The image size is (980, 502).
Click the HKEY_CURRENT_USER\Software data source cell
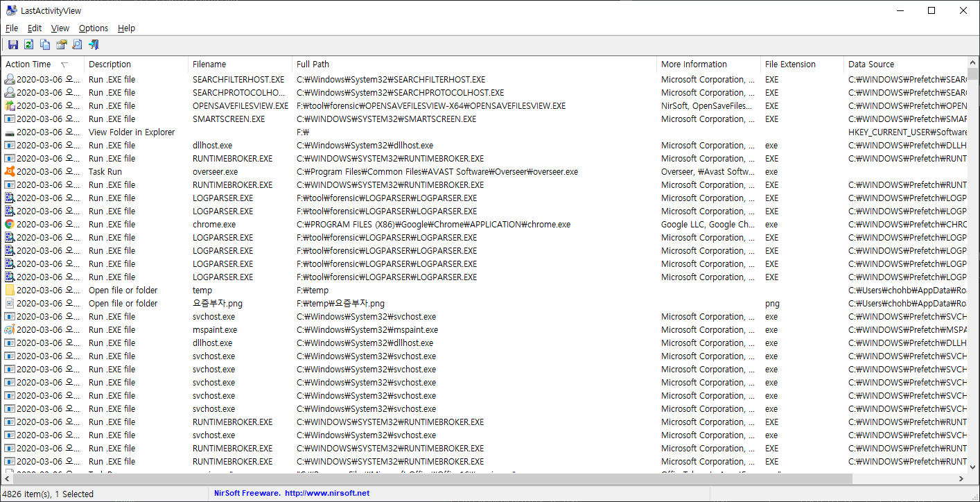pyautogui.click(x=906, y=132)
